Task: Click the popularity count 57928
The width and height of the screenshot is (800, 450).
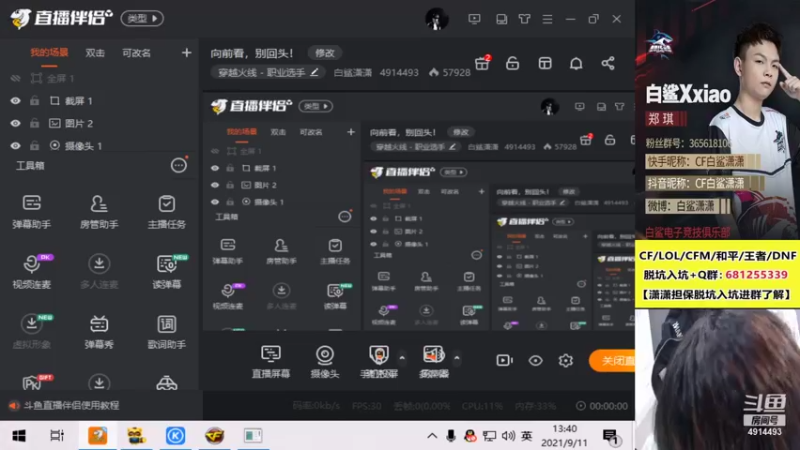Action: [449, 72]
